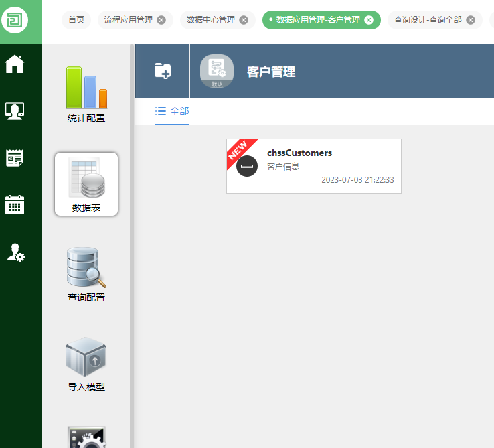Click the 客户管理 header title
Viewport: 494px width, 448px height.
[271, 72]
